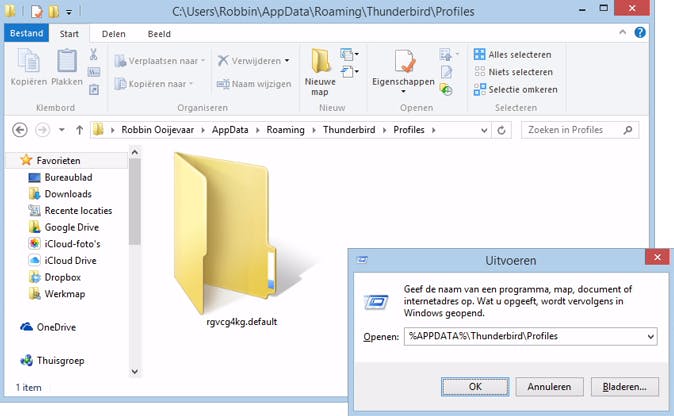The image size is (674, 416).
Task: Create a new folder with Nieuwe map
Action: pyautogui.click(x=320, y=72)
